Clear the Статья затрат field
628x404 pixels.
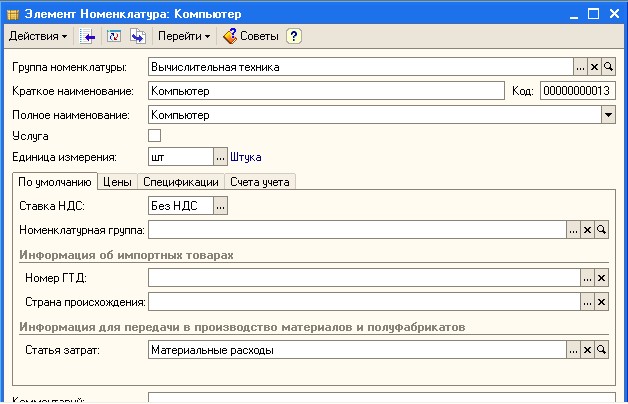587,350
